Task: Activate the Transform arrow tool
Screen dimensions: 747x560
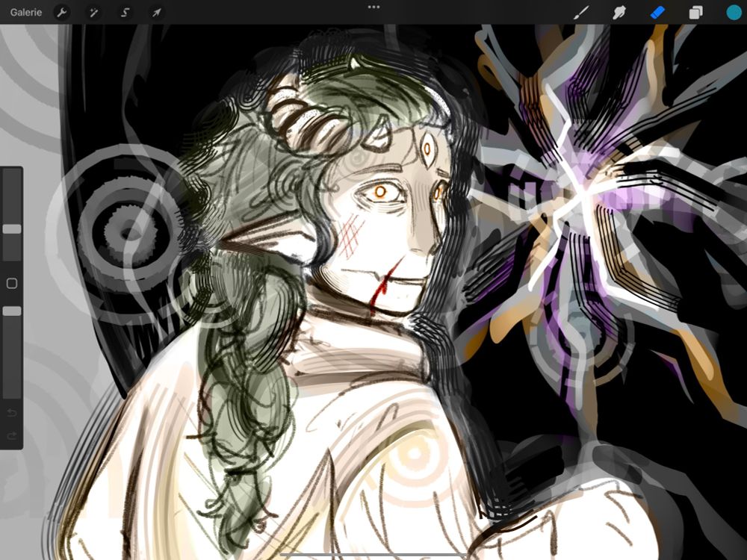Action: [x=157, y=13]
